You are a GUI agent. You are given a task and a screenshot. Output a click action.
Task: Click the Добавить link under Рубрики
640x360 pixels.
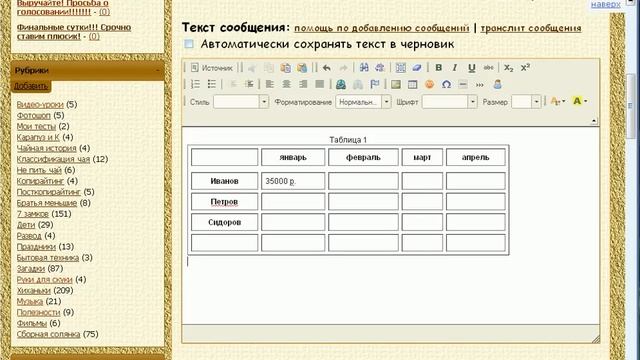click(x=31, y=86)
